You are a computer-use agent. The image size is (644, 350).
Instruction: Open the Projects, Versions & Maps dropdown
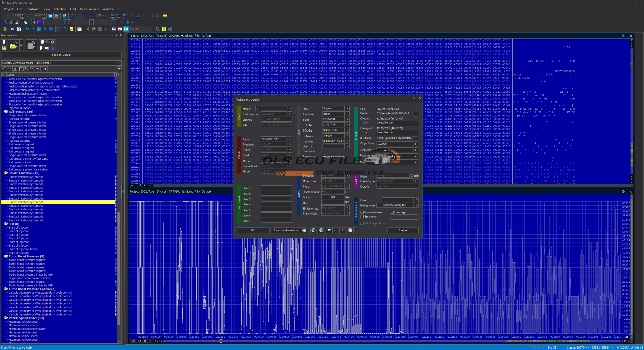click(x=119, y=63)
